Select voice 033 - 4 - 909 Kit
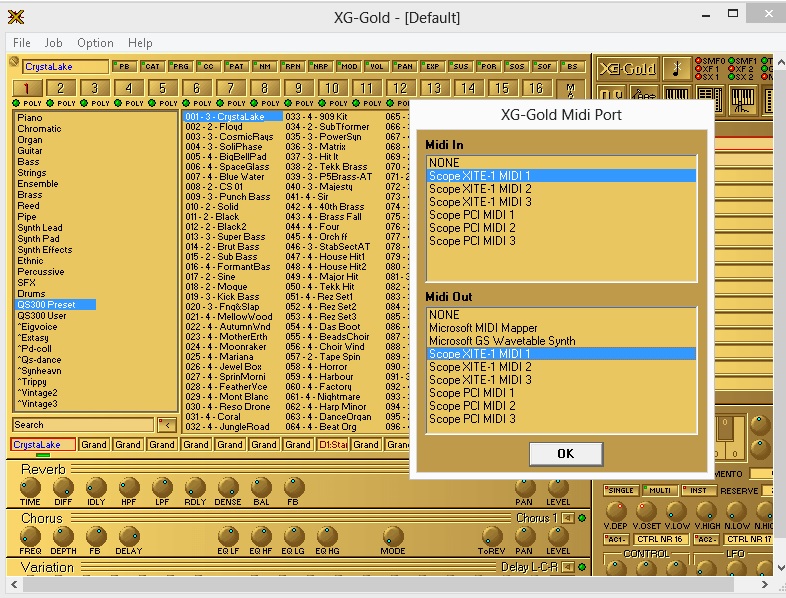Image resolution: width=786 pixels, height=598 pixels. (317, 117)
